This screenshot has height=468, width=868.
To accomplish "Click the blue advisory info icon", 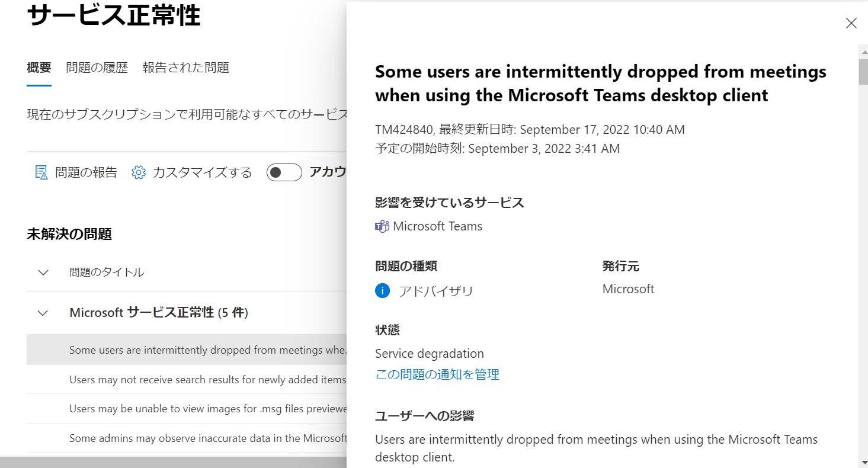I will [383, 291].
